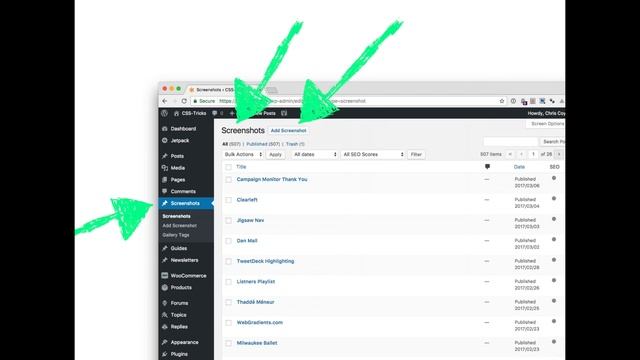Tick the select-all checkbox beside Title

(229, 167)
